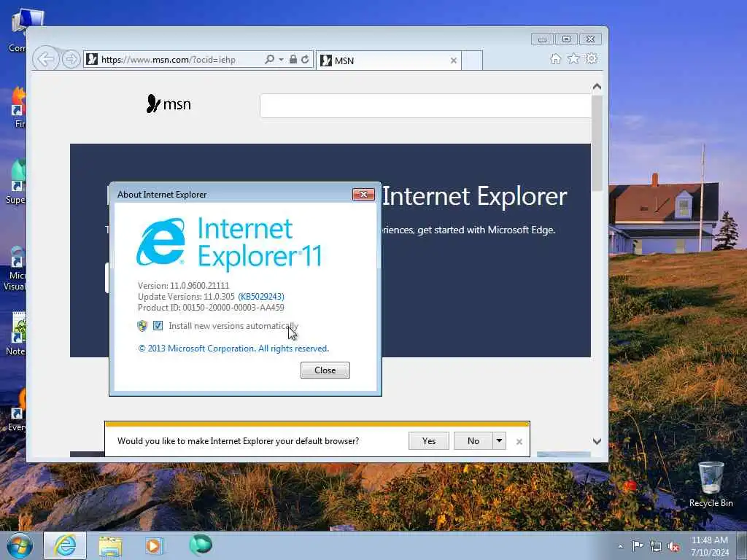The width and height of the screenshot is (747, 560).
Task: Click the IE shield icon beside checkbox
Action: tap(142, 326)
